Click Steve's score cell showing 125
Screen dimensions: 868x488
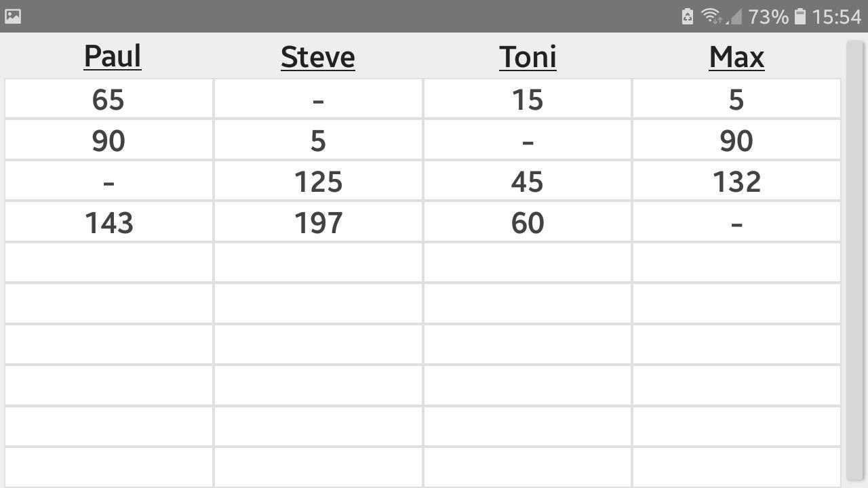[x=318, y=182]
